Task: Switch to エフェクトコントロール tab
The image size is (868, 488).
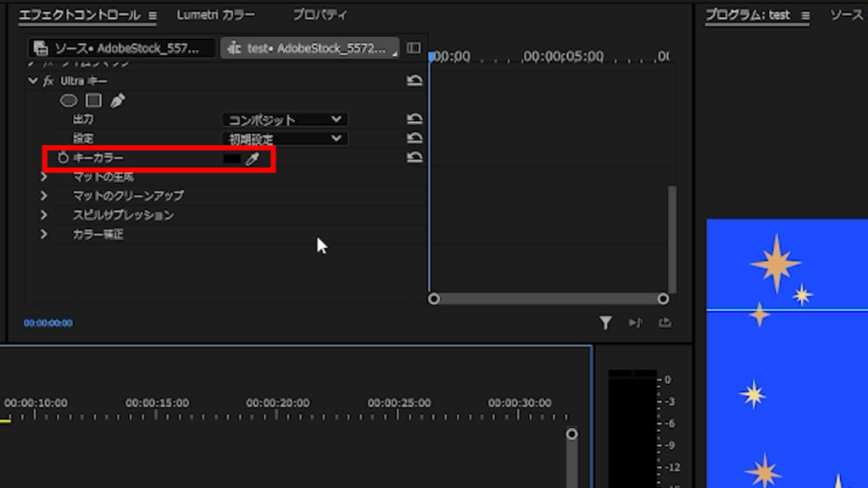Action: coord(80,15)
